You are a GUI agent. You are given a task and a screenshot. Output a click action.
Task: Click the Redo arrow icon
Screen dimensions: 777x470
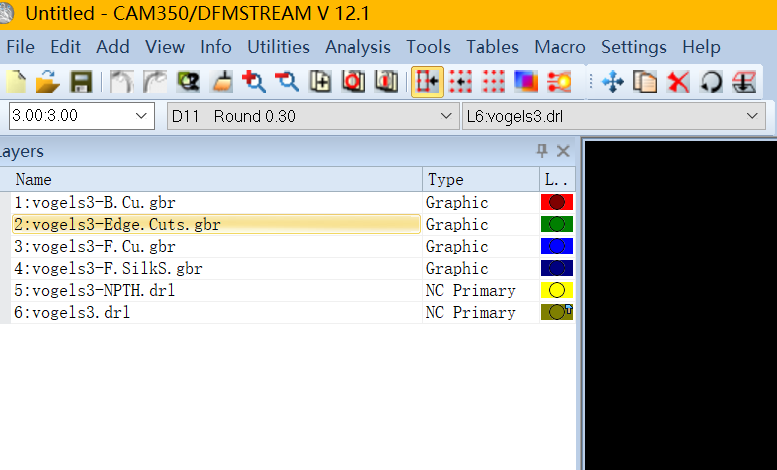(x=155, y=81)
